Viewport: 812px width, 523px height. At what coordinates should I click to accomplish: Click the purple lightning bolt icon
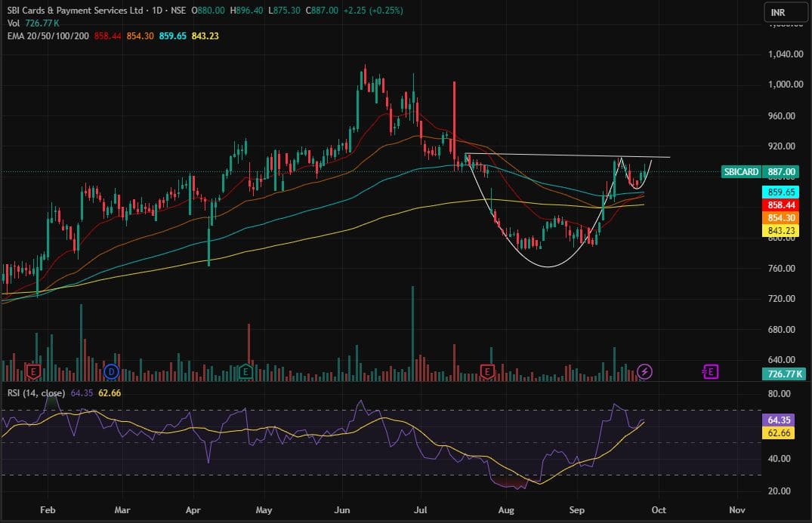pos(644,371)
